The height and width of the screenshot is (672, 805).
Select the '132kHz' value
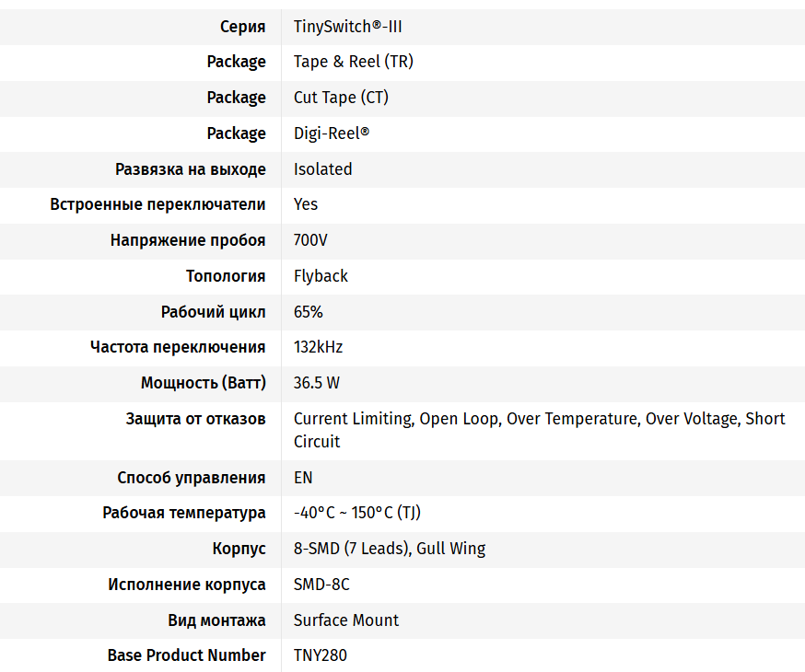tap(318, 347)
